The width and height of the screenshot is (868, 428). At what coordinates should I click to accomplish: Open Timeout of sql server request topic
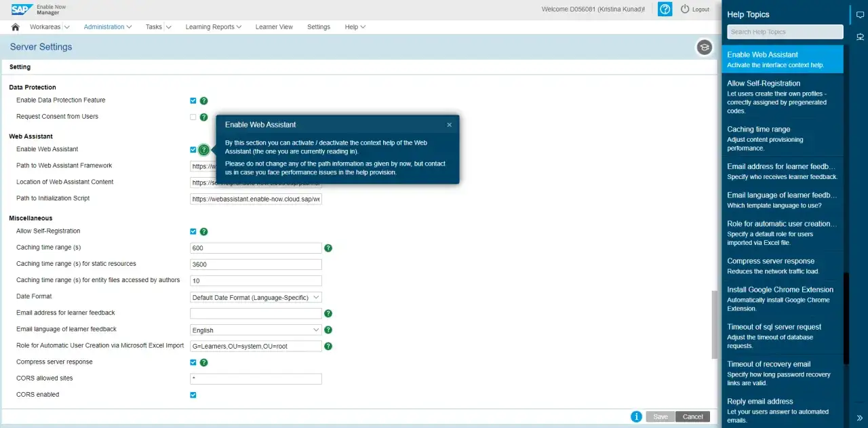783,336
